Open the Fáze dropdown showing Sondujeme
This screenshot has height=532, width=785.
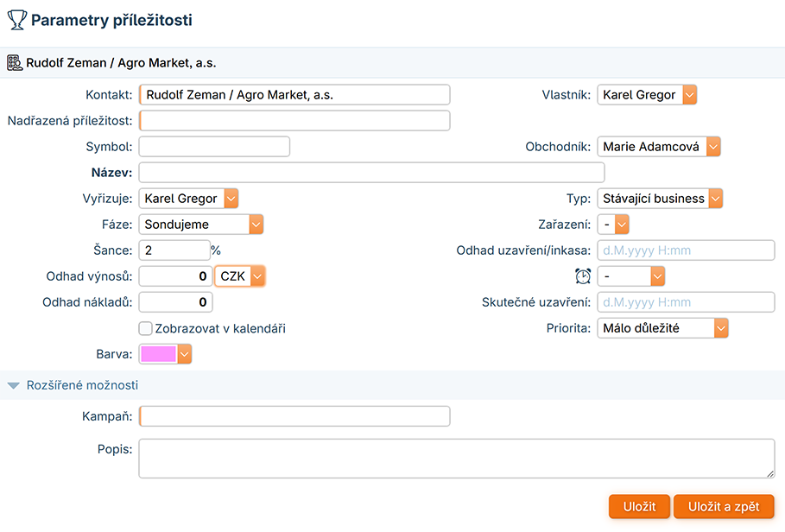coord(200,225)
